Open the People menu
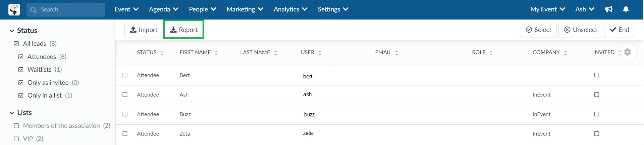This screenshot has width=644, height=145. coord(202,9)
